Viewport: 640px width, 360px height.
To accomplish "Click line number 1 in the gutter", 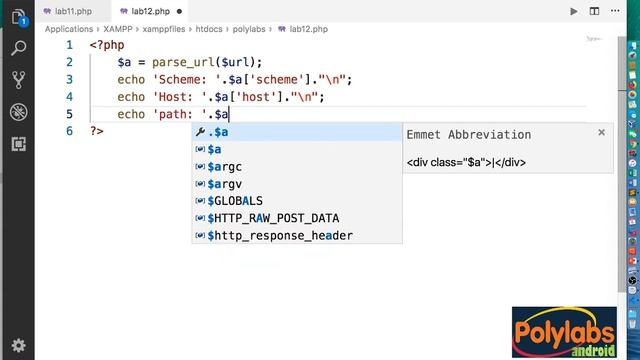I will coord(69,45).
